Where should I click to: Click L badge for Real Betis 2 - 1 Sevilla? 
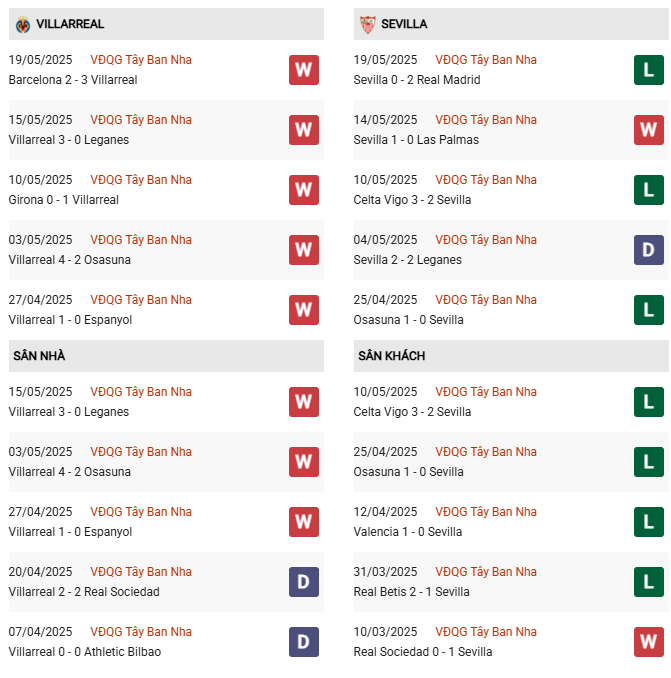(648, 582)
